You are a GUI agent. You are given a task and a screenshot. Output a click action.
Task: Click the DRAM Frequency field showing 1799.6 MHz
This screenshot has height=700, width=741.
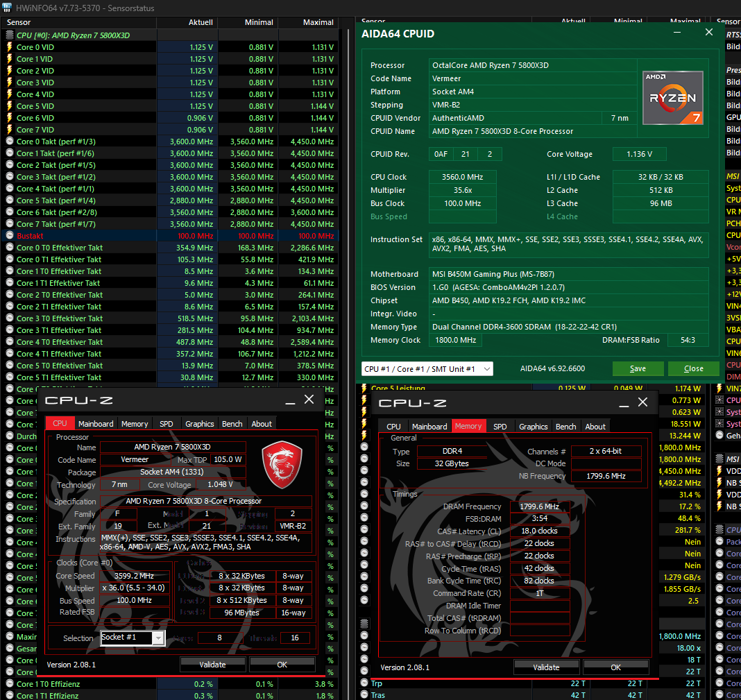[540, 506]
